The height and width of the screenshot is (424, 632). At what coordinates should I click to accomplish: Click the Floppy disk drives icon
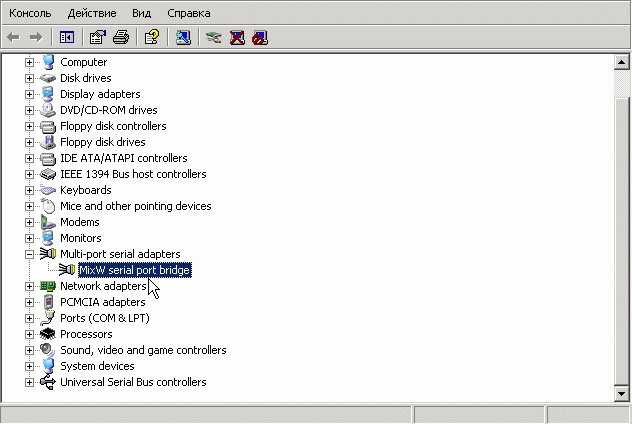click(x=48, y=142)
